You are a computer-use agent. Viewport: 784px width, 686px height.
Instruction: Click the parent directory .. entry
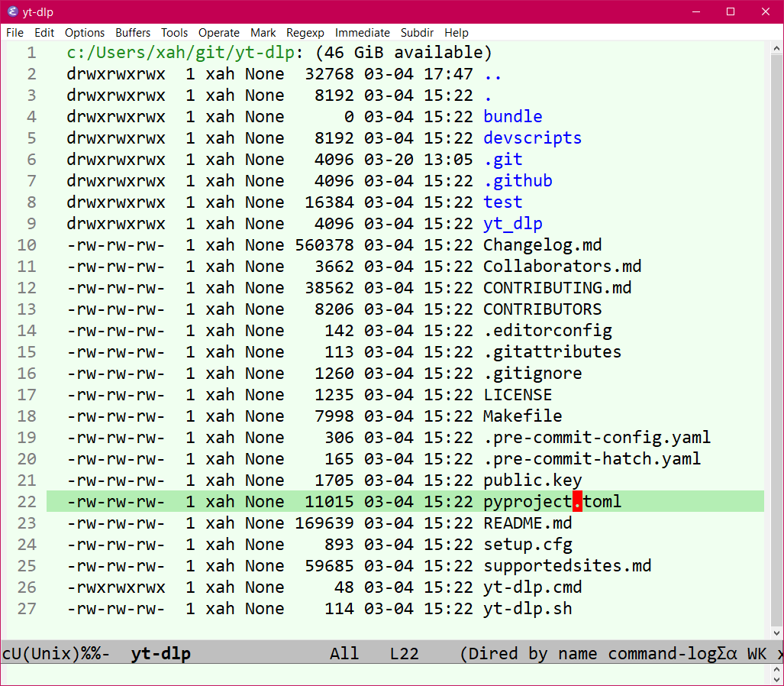492,74
